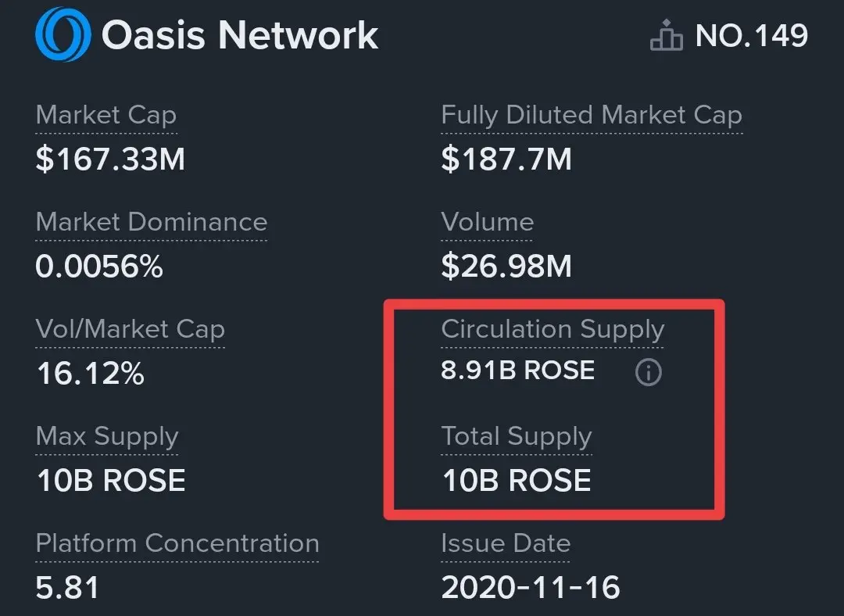This screenshot has width=844, height=616.
Task: Select the $187.7M diluted cap value
Action: coord(506,159)
